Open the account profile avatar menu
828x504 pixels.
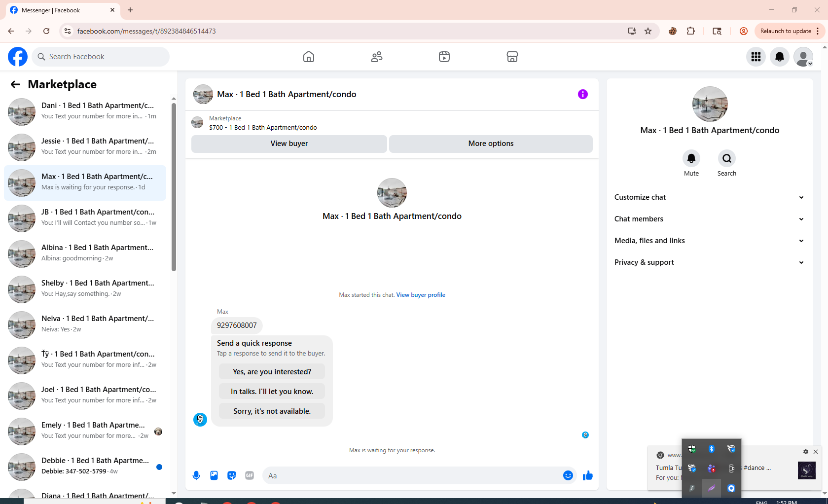point(803,57)
